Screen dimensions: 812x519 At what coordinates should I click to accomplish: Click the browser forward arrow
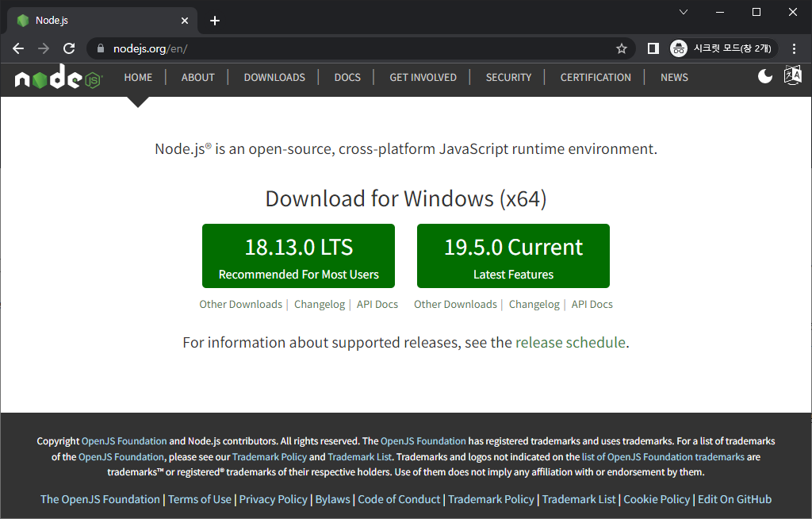[44, 48]
